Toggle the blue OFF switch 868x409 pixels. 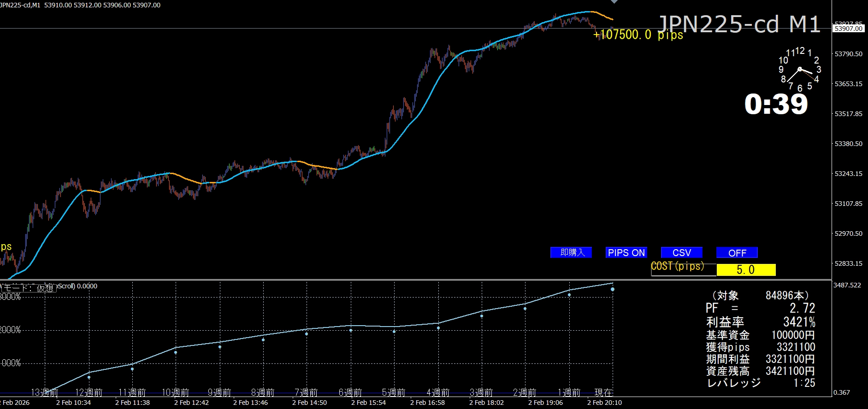(x=737, y=252)
